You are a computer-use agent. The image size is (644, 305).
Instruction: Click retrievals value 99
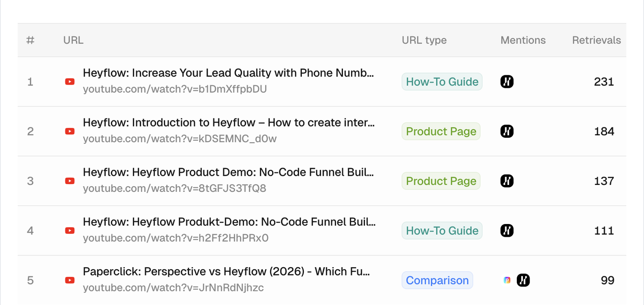(607, 280)
